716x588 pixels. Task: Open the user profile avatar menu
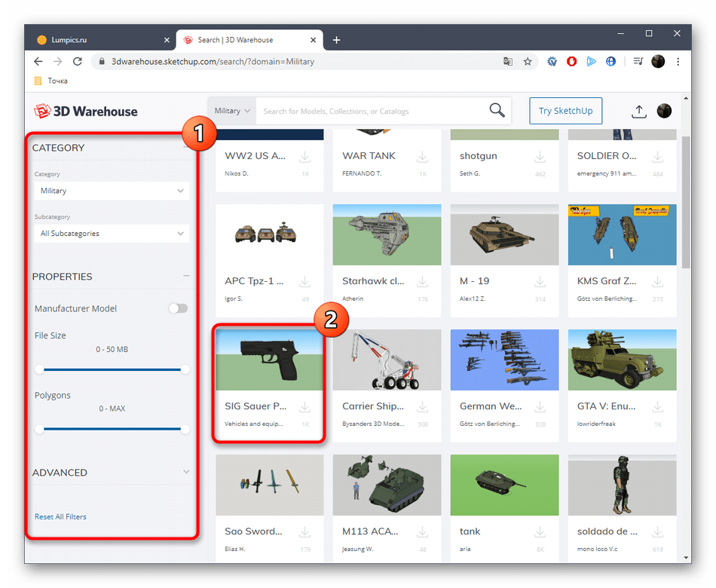click(x=664, y=111)
